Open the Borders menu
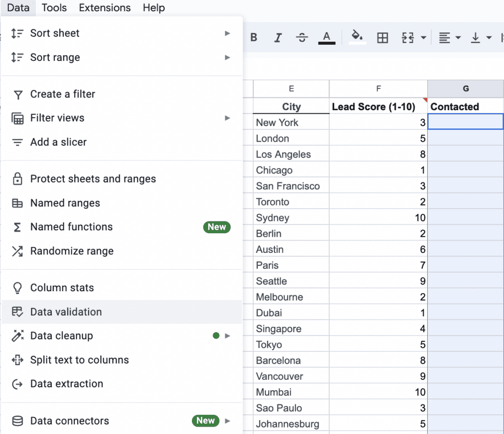This screenshot has width=504, height=434. (x=382, y=37)
